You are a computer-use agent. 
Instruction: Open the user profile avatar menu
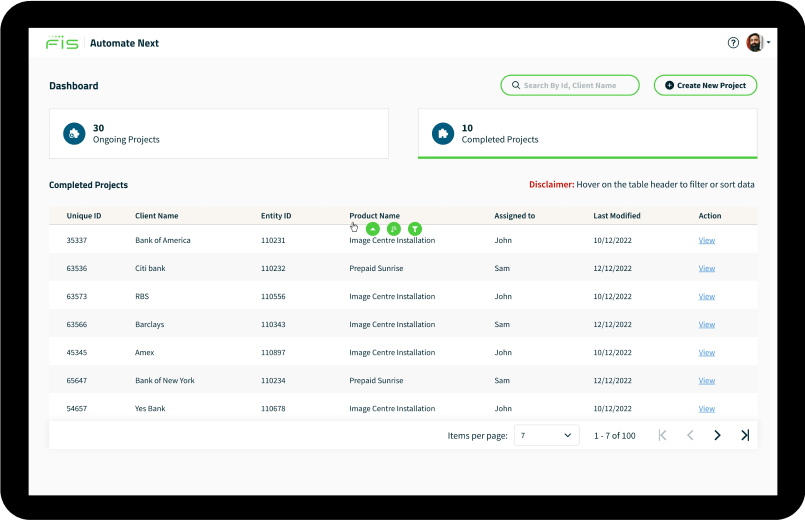coord(755,43)
